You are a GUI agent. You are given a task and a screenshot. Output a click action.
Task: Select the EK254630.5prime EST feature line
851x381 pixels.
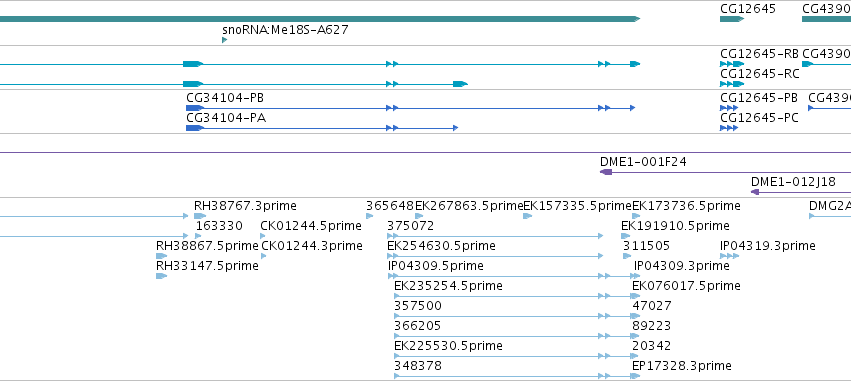[495, 256]
